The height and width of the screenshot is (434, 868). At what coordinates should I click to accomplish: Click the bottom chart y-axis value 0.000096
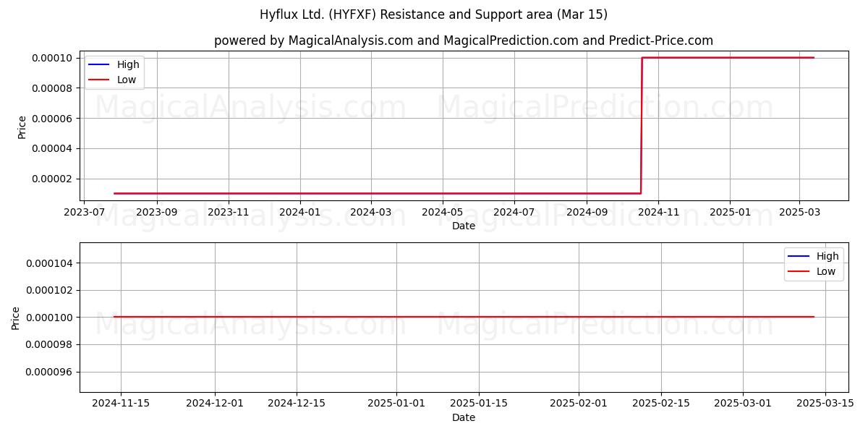click(x=50, y=372)
